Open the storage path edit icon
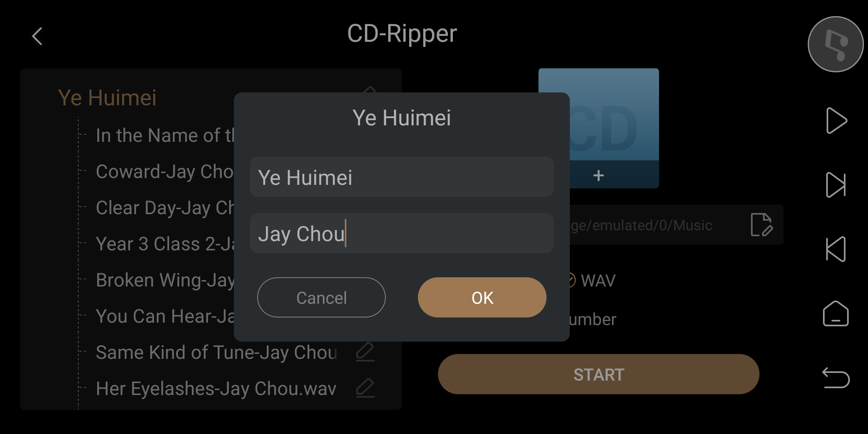Image resolution: width=868 pixels, height=434 pixels. [762, 225]
